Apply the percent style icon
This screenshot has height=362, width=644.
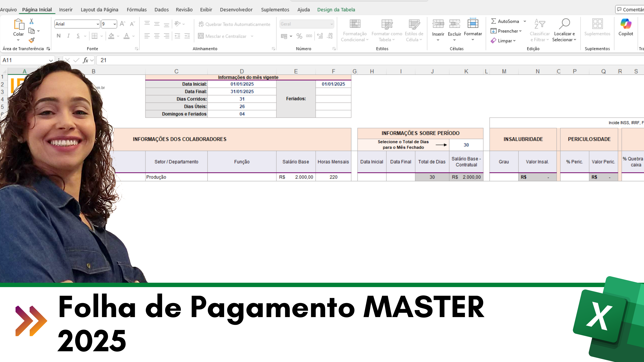tap(299, 36)
